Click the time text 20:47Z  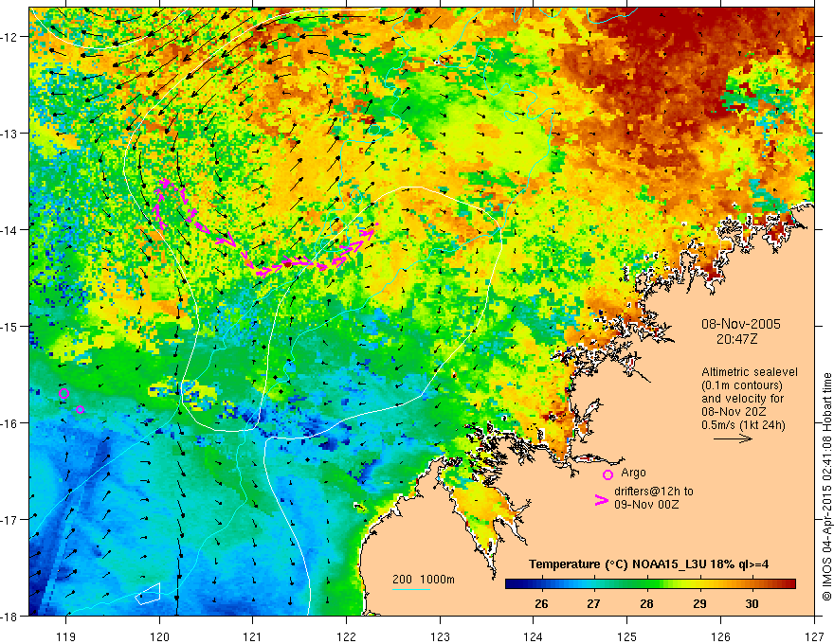pyautogui.click(x=736, y=339)
